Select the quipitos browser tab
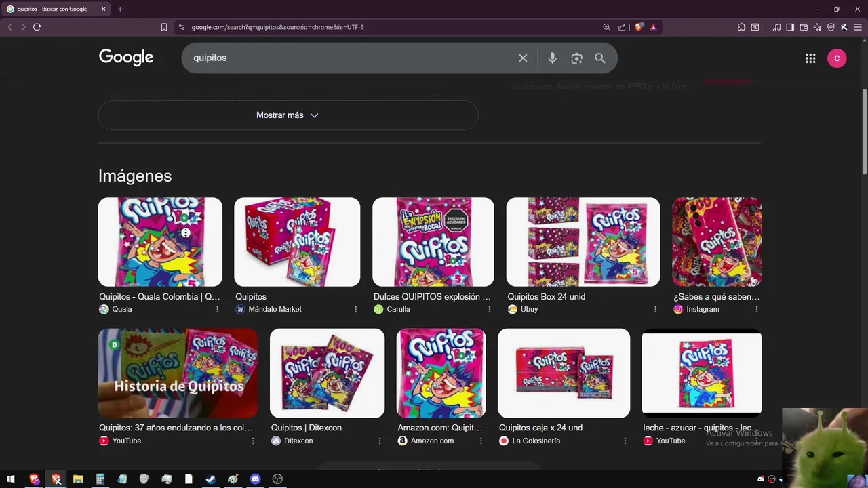The height and width of the screenshot is (488, 868). 56,9
